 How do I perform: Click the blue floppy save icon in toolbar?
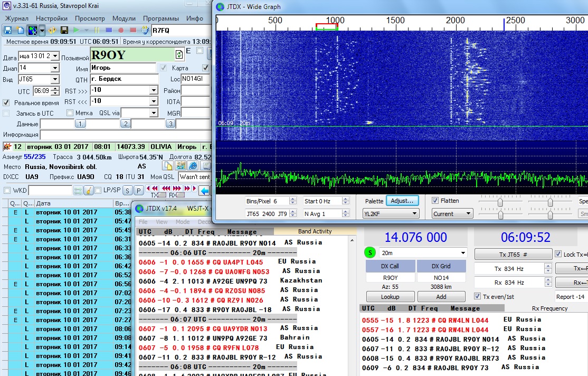point(8,30)
